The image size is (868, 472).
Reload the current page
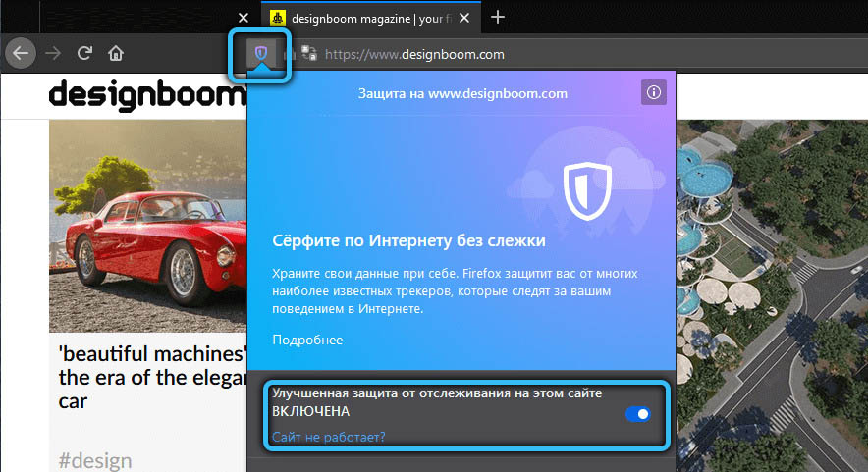(85, 53)
